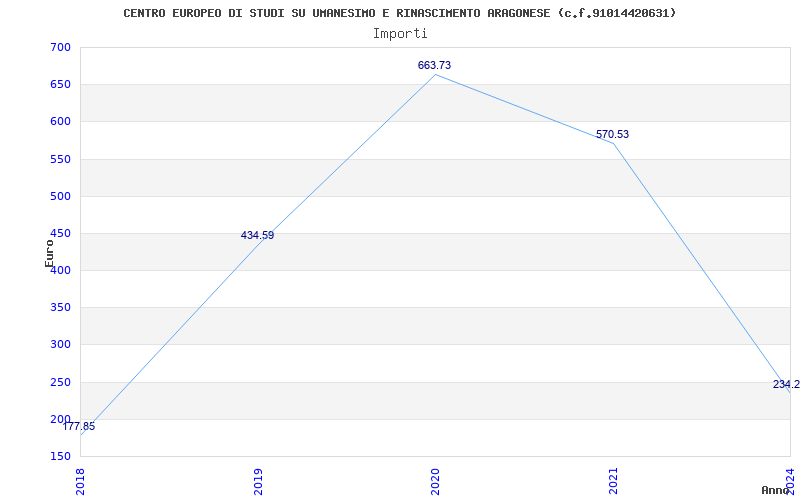The image size is (800, 500).
Task: Select the data label 234.2
Action: coord(786,385)
